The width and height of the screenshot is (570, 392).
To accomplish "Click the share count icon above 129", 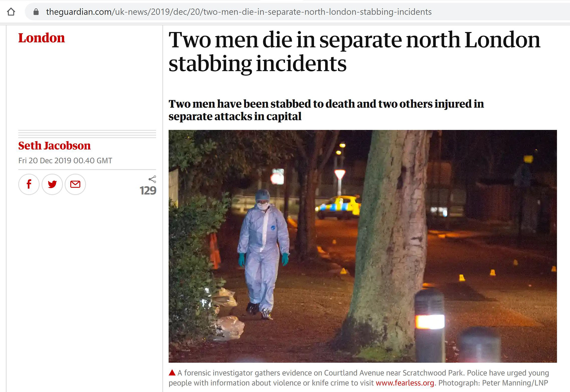I will (152, 179).
